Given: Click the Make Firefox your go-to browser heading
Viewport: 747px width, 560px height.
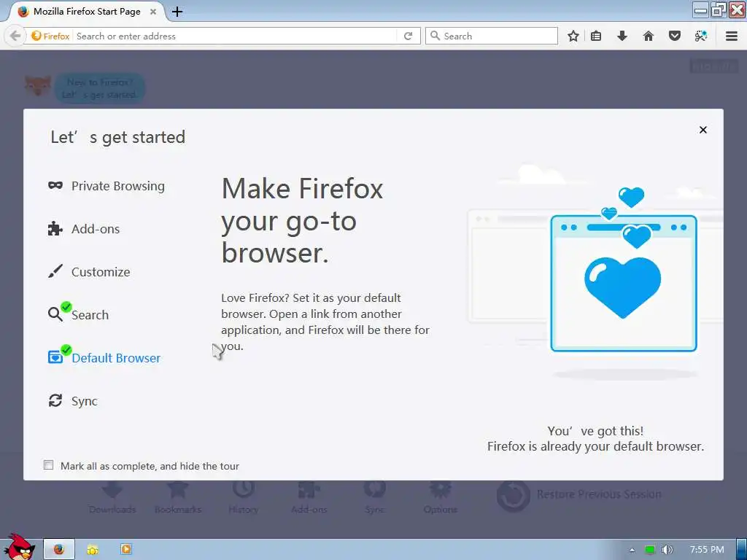Looking at the screenshot, I should (x=302, y=220).
